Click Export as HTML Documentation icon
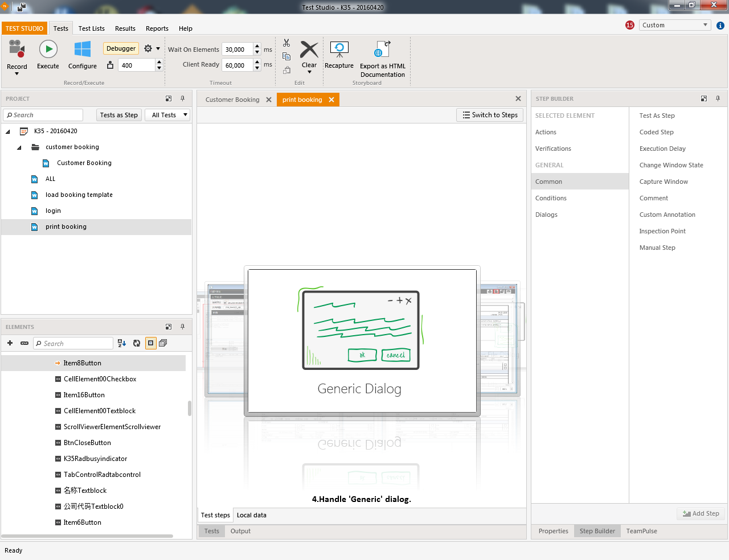 pyautogui.click(x=382, y=50)
